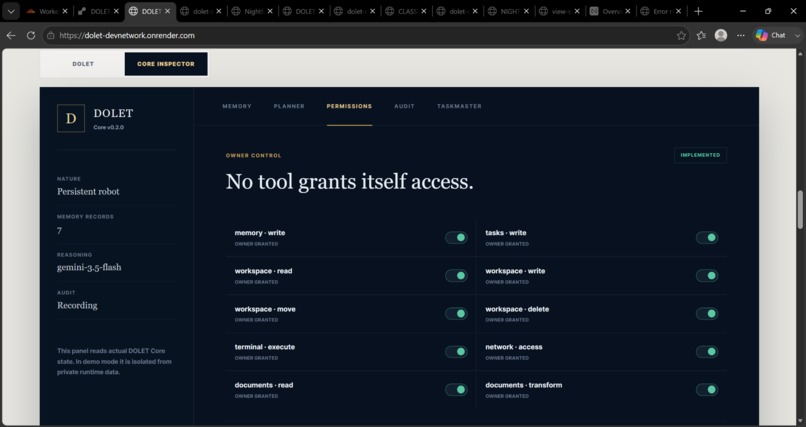Viewport: 806px width, 427px height.
Task: Expand the tab search dropdown arrow
Action: [11, 11]
